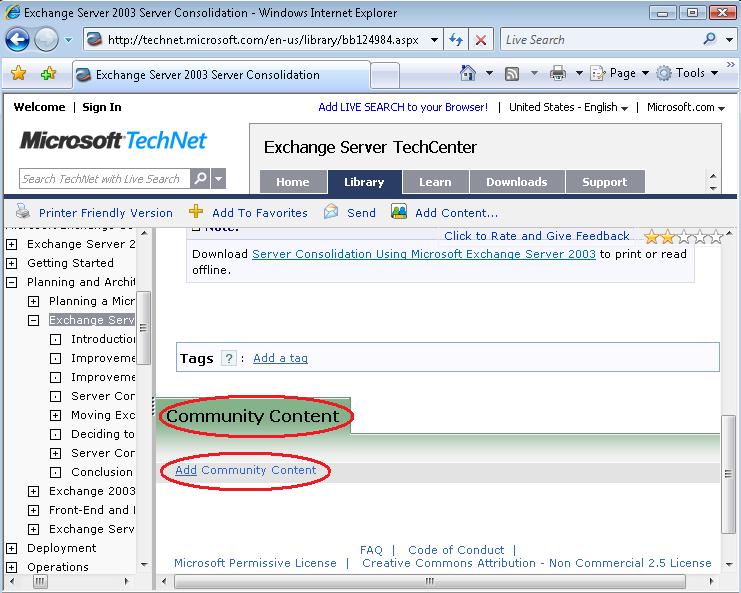
Task: Expand the Planning a Micr tree node
Action: coord(34,301)
